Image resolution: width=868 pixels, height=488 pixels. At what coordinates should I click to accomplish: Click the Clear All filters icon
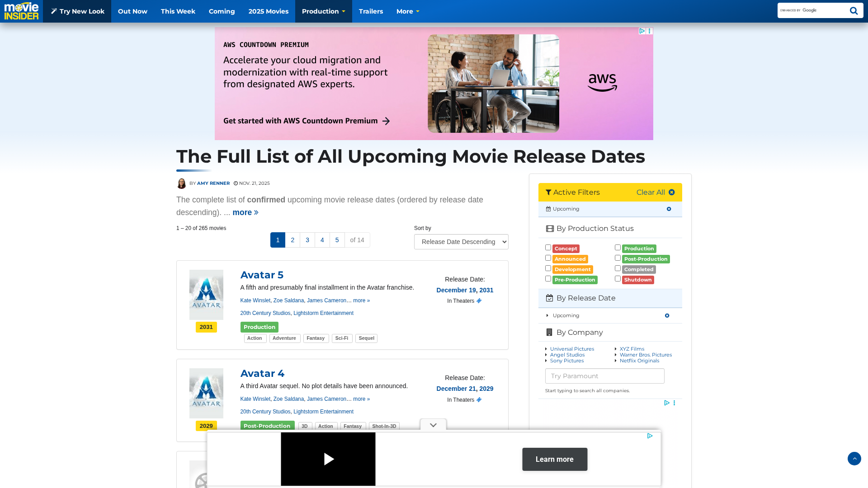point(671,192)
